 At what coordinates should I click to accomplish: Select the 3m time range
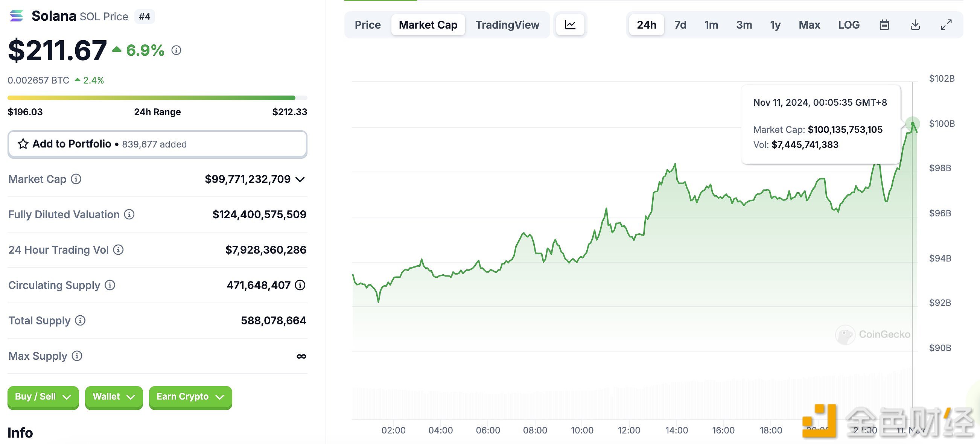[x=744, y=25]
